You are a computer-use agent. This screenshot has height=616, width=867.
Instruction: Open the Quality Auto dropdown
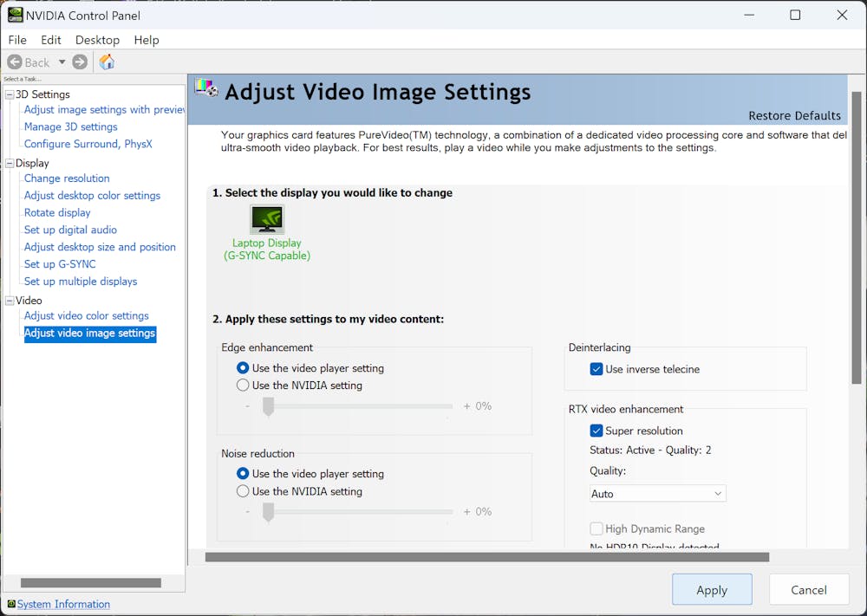(657, 493)
